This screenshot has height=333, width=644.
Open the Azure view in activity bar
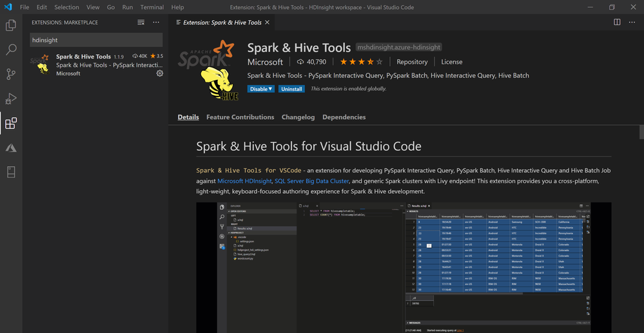coord(11,147)
